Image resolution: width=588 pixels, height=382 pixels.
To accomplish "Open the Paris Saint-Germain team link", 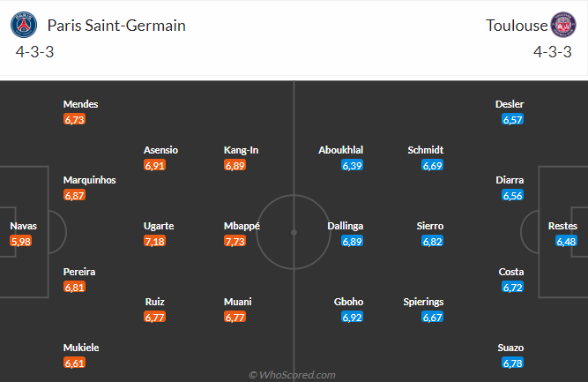I will point(116,25).
